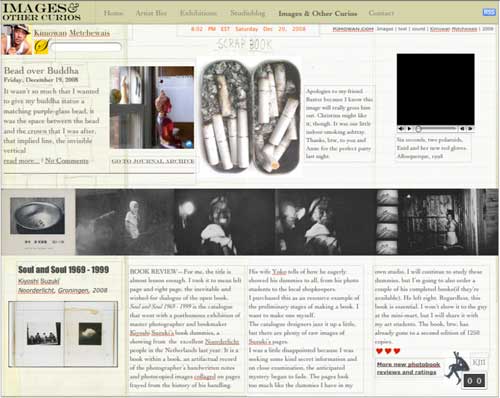The image size is (500, 398).
Task: Open the Noorderlicht, Groningen link
Action: (54, 291)
